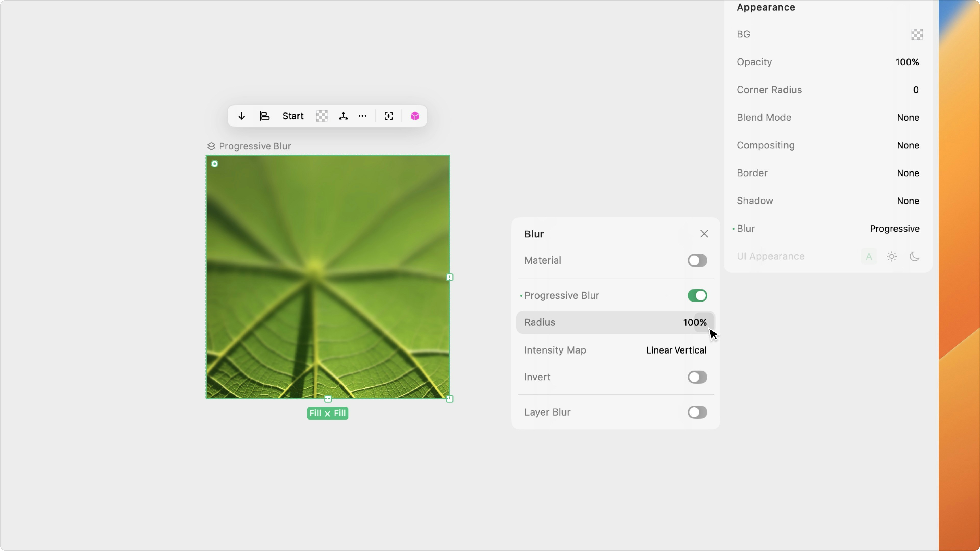Click the align left icon in toolbar
The image size is (980, 551).
264,116
